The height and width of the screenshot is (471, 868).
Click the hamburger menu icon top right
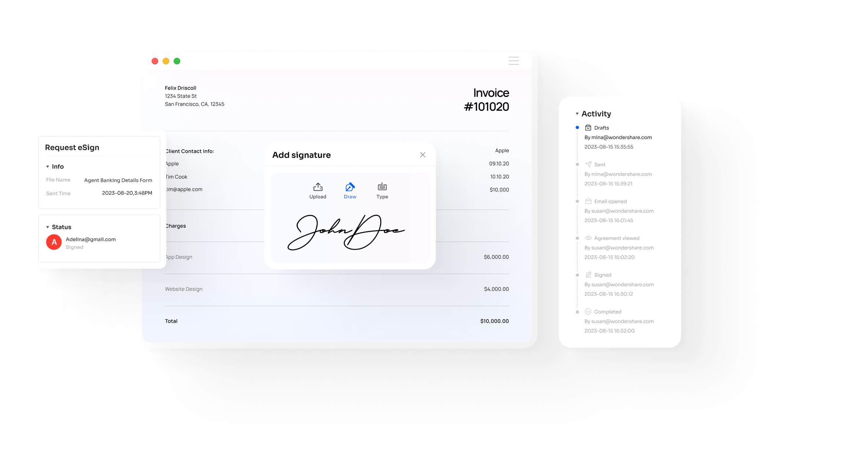point(513,61)
